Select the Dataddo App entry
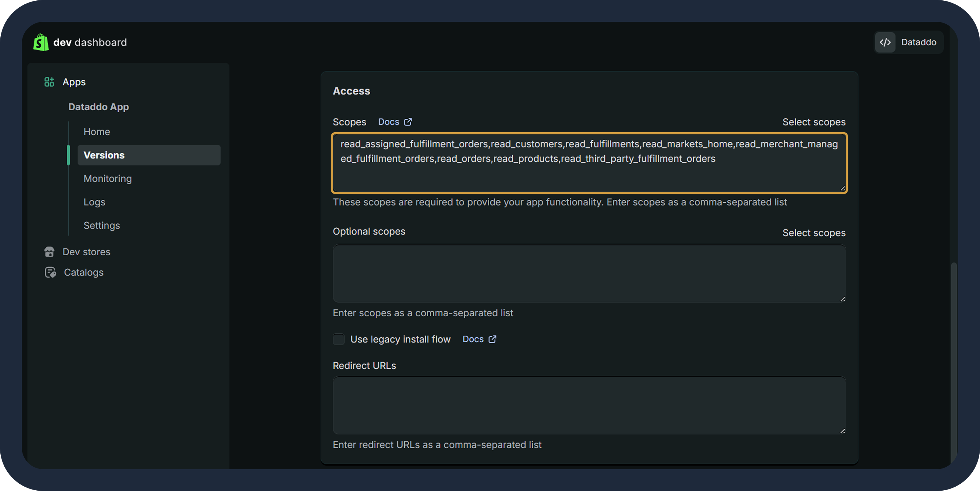The image size is (980, 491). 98,107
